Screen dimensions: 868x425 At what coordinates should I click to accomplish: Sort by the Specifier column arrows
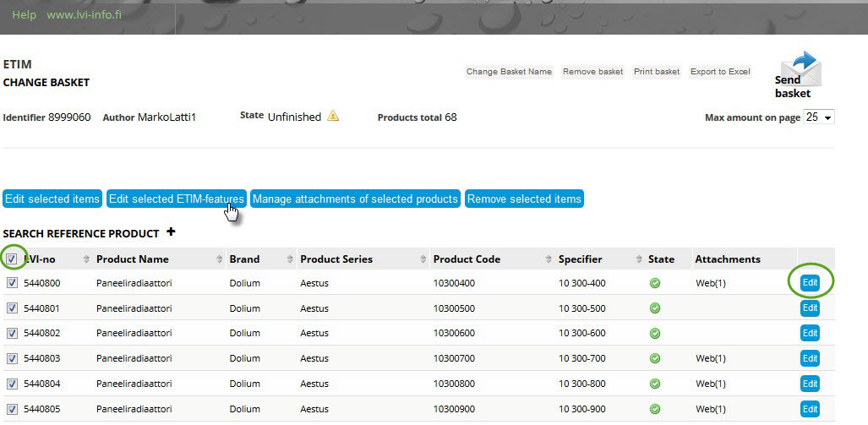click(x=638, y=259)
